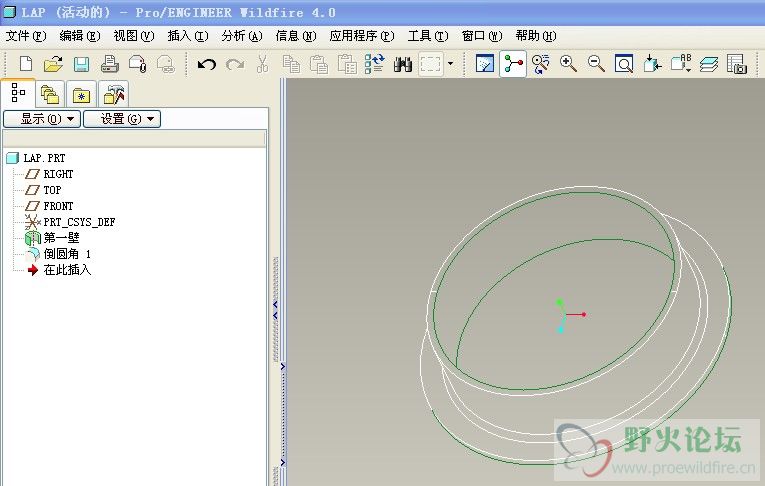Save the model with the floppy disk icon
The height and width of the screenshot is (486, 765).
(81, 64)
